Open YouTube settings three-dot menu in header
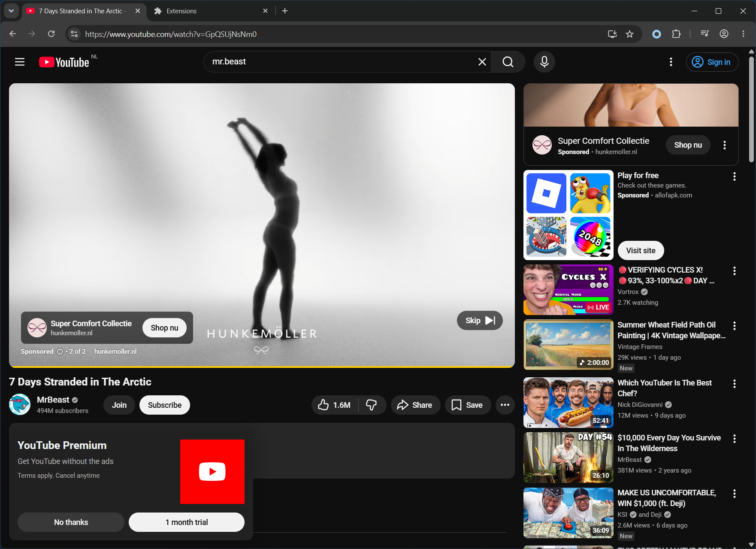Image resolution: width=756 pixels, height=549 pixels. pos(671,62)
